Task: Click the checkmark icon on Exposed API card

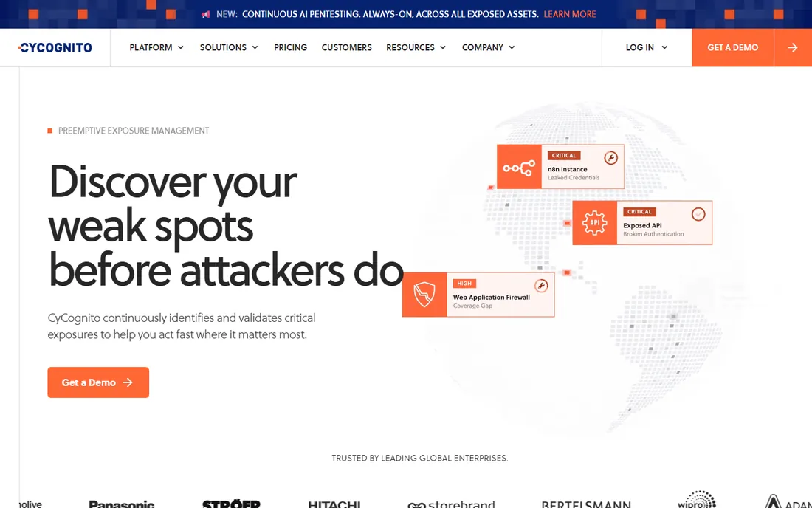Action: 698,214
